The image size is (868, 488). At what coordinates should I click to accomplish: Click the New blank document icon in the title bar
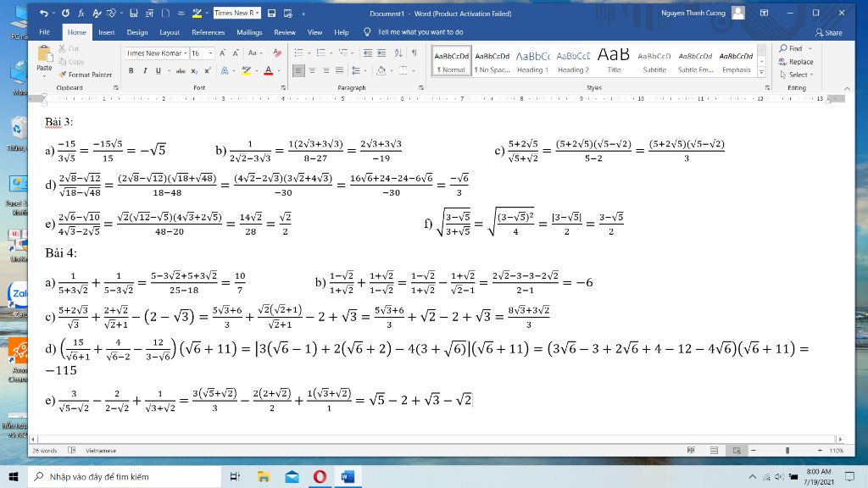click(165, 13)
